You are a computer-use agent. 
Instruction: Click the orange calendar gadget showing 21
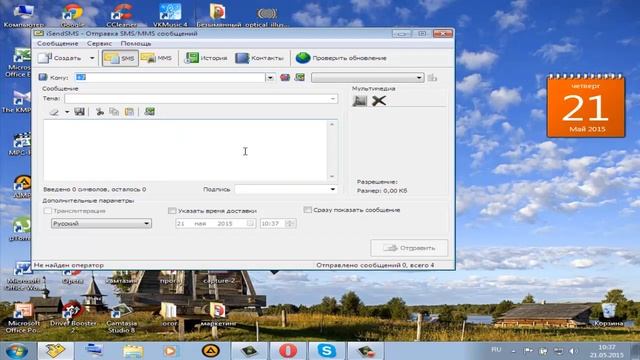[x=587, y=107]
